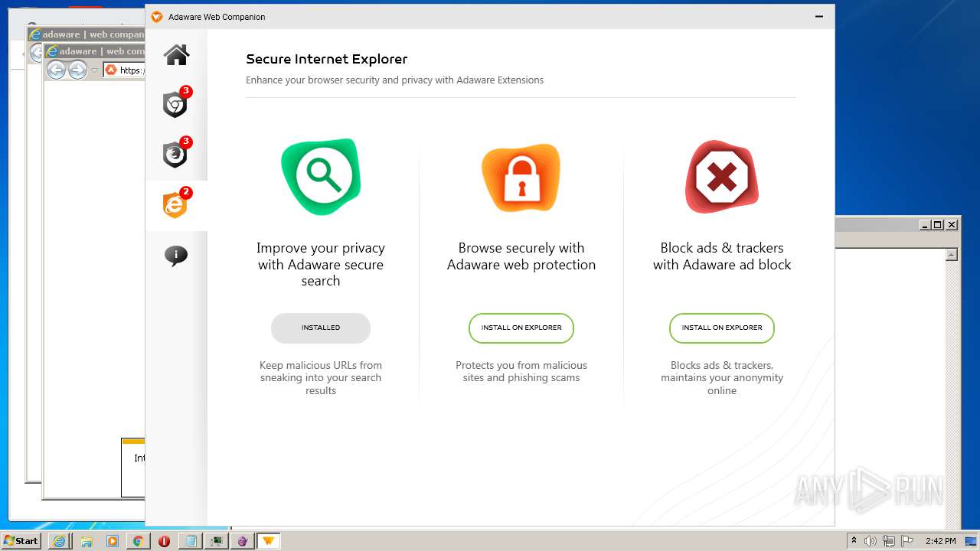Click the https address field in Internet Explorer
980x551 pixels.
pos(124,70)
